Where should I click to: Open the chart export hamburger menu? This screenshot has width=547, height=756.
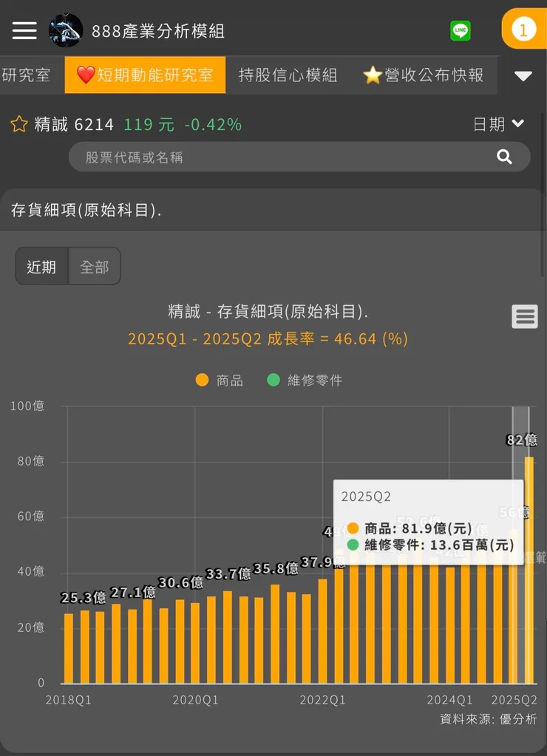525,317
